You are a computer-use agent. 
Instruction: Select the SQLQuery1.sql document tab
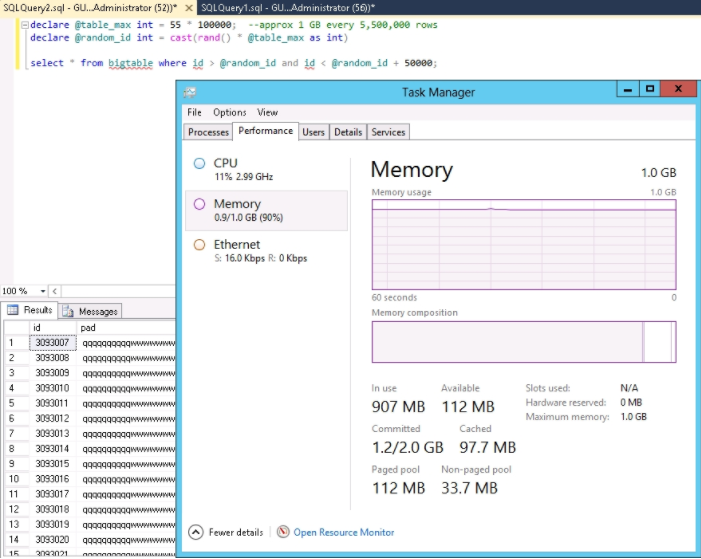pos(284,7)
